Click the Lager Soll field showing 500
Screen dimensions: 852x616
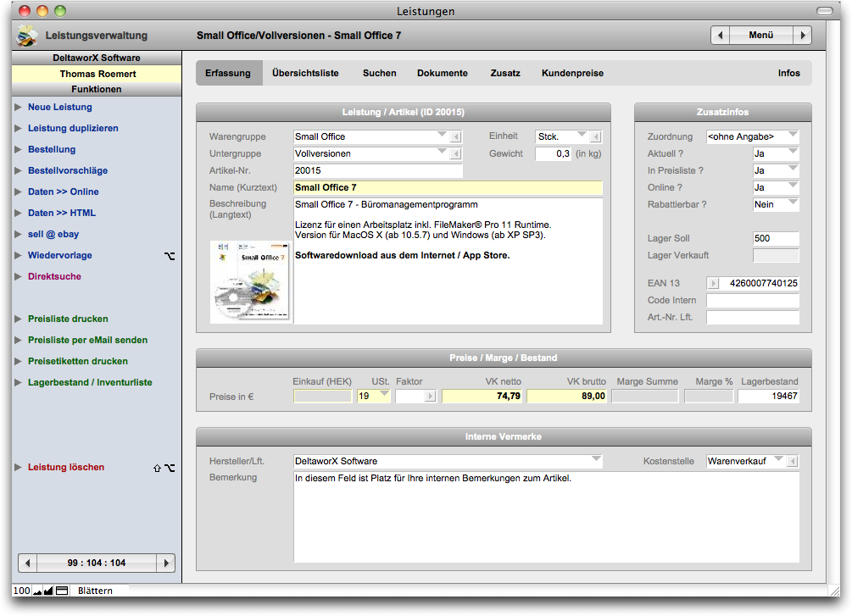(776, 238)
